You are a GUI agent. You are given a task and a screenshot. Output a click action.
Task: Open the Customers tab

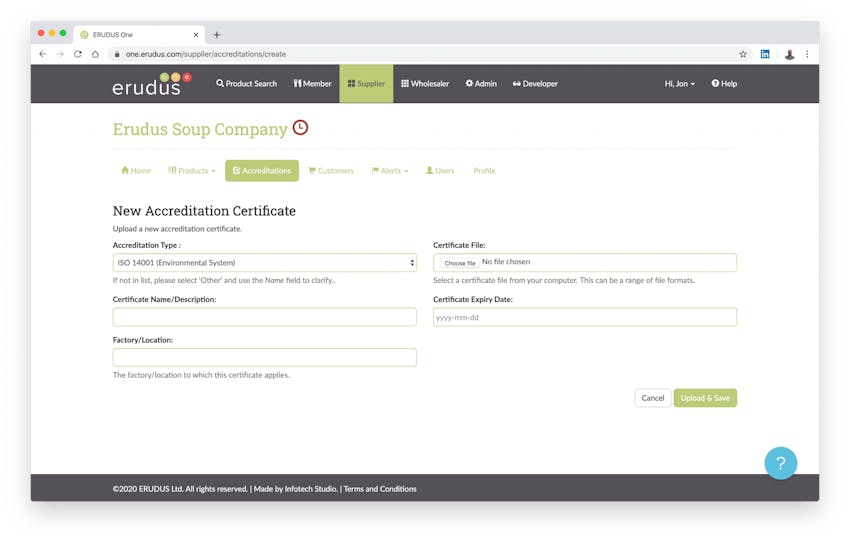click(x=331, y=171)
